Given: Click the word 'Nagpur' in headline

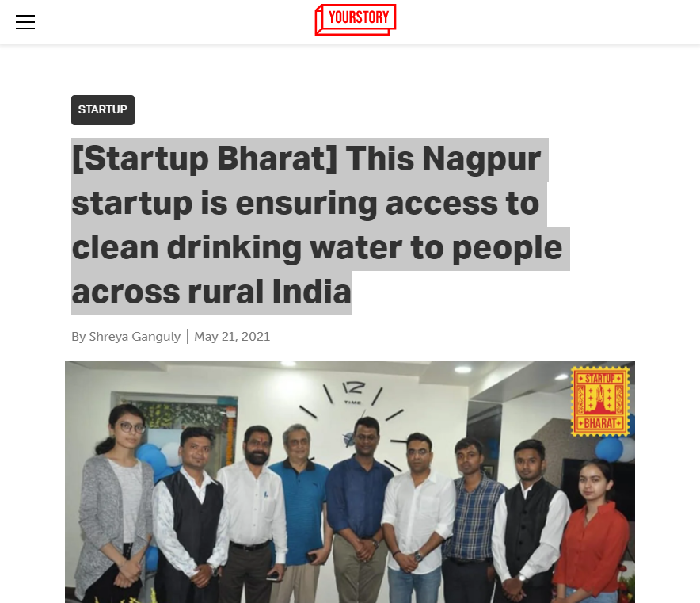Looking at the screenshot, I should [481, 160].
